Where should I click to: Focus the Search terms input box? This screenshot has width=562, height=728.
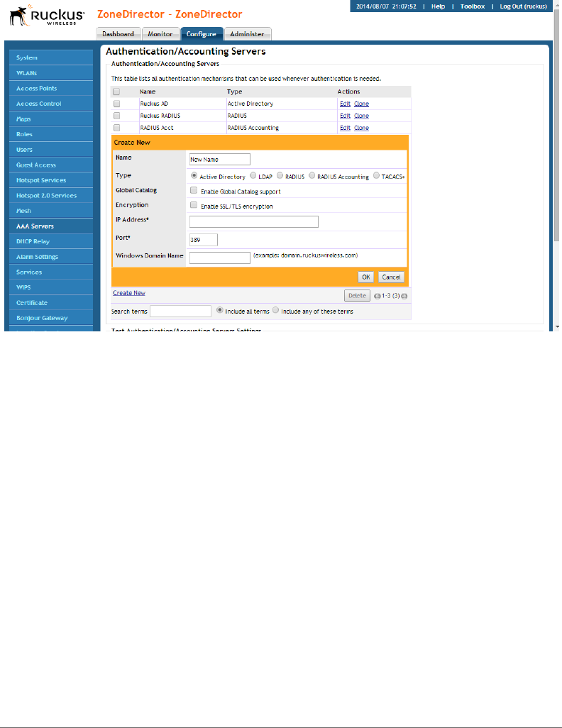tap(181, 311)
